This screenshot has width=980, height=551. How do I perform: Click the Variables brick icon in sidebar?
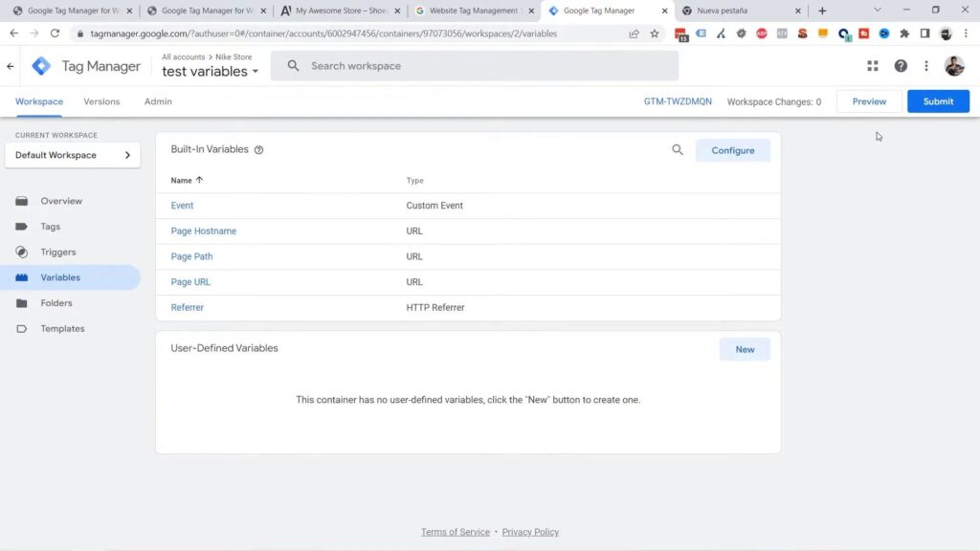coord(22,277)
